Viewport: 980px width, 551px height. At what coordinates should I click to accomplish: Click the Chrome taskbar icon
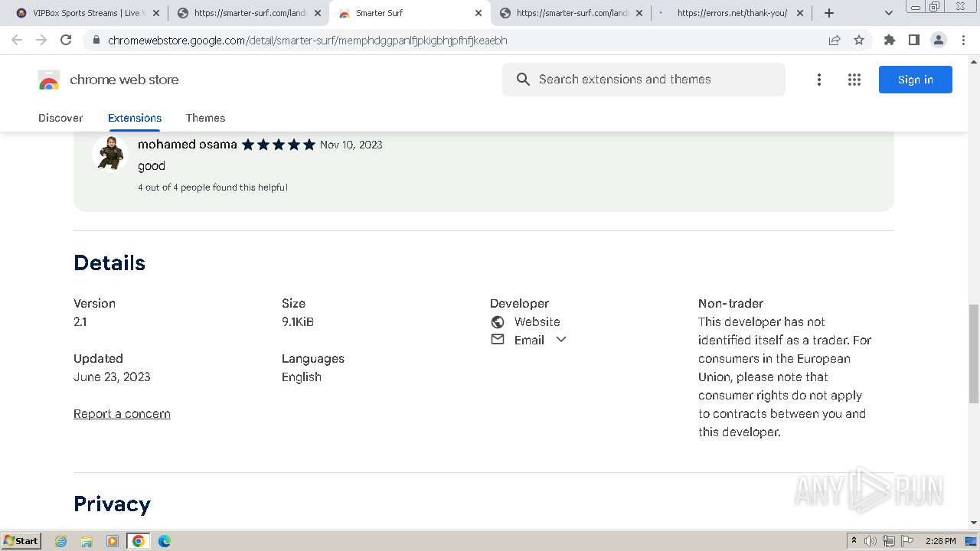click(139, 541)
